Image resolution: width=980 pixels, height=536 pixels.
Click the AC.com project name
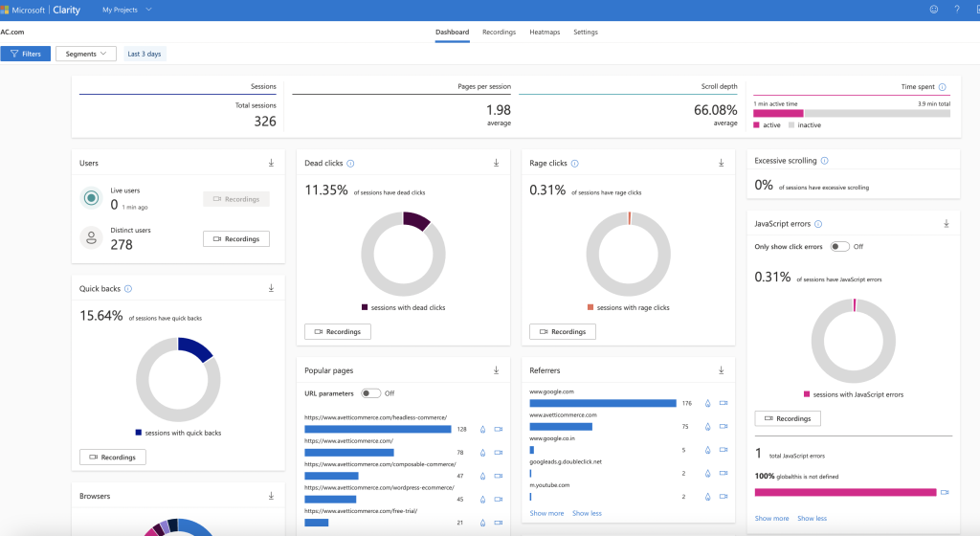[12, 32]
